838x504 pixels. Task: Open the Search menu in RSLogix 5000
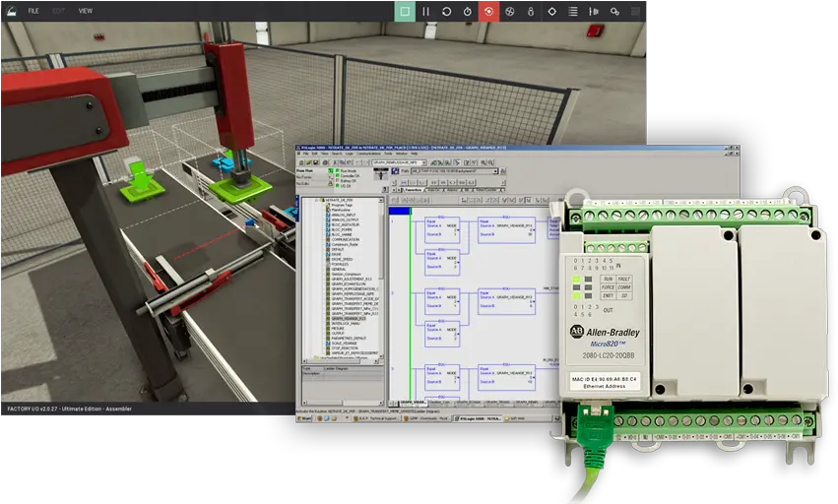pos(337,154)
